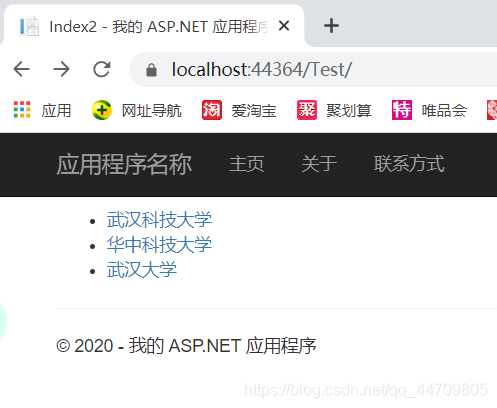
Task: Select the Index2 ASP.NET browser tab
Action: (x=154, y=26)
